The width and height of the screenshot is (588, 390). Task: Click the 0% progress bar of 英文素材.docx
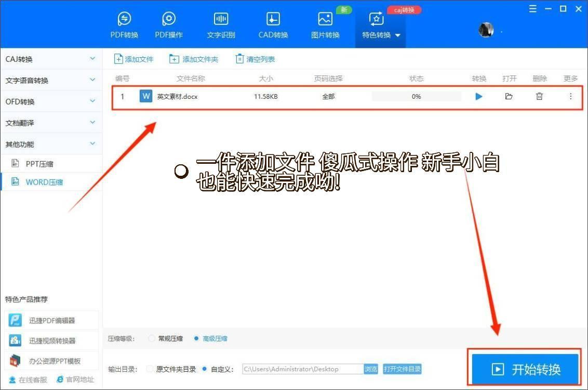click(x=416, y=97)
